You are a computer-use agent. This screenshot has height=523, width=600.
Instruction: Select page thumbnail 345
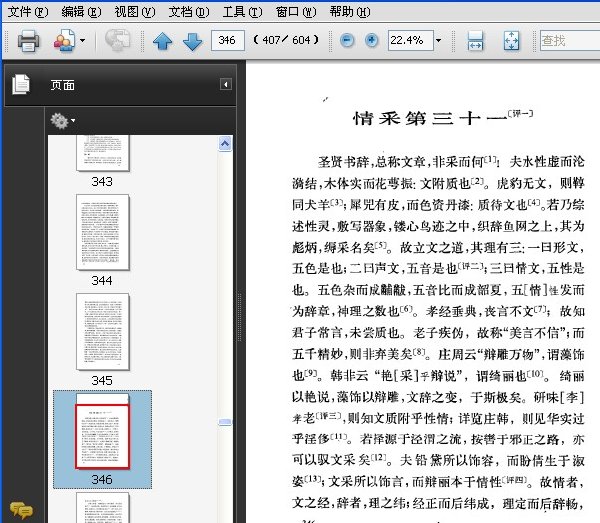click(103, 332)
